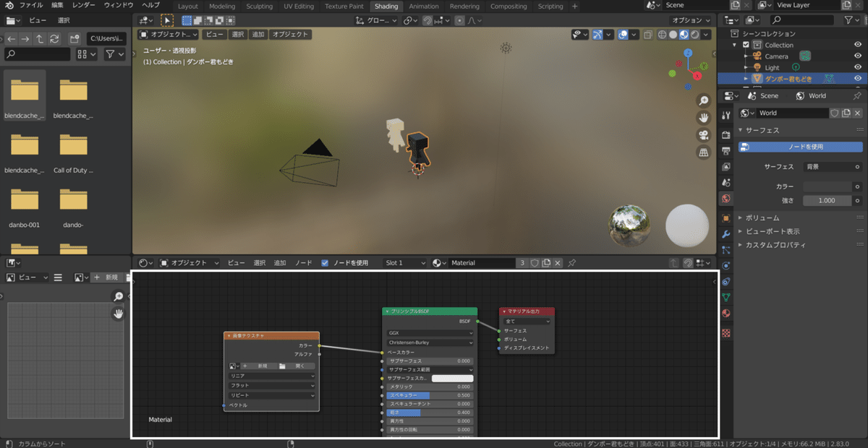The image size is (868, 448).
Task: Click 新規 button in the image editor header
Action: tap(106, 277)
